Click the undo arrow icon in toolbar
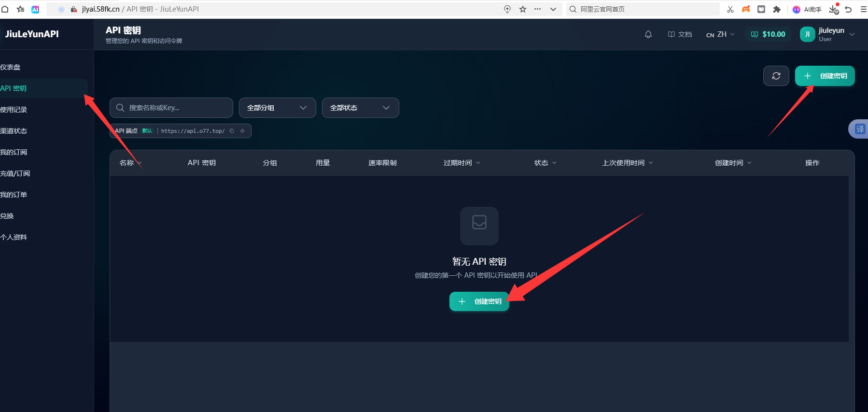Viewport: 868px width, 412px height. pyautogui.click(x=848, y=9)
